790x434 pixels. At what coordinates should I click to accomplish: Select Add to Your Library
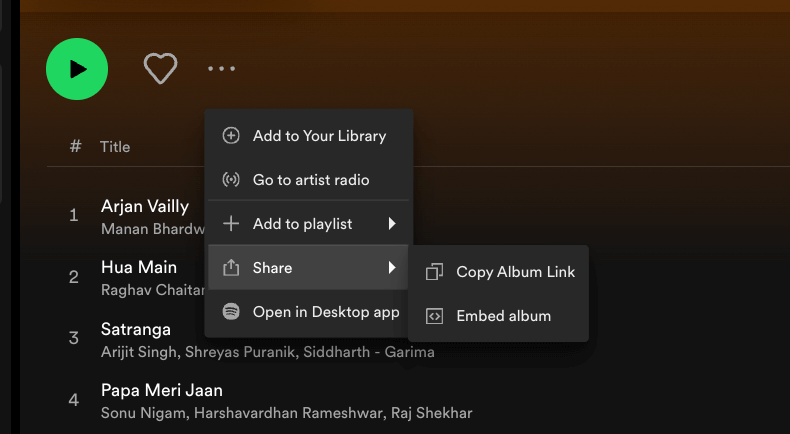[308, 136]
